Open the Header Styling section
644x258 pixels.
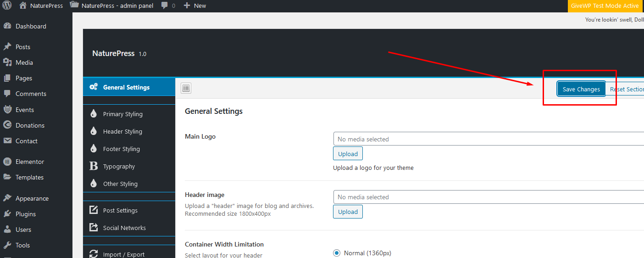click(x=129, y=131)
